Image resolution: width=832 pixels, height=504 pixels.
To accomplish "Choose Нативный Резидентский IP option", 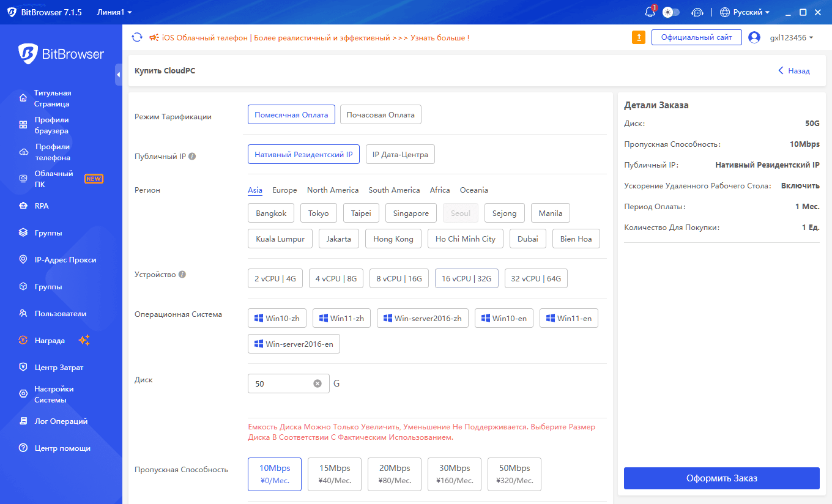I will click(303, 155).
